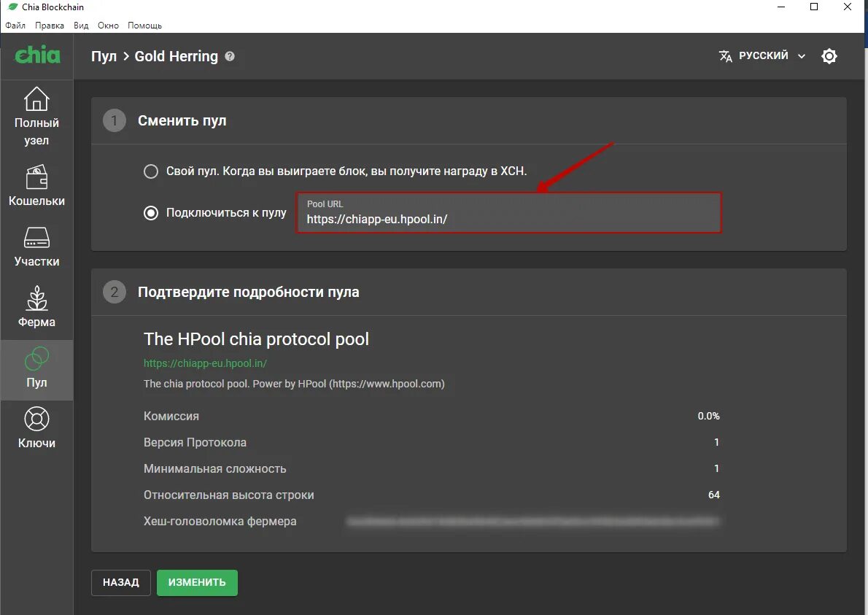Open the green chiapp-eu.hpool.in pool link
868x615 pixels.
tap(205, 363)
